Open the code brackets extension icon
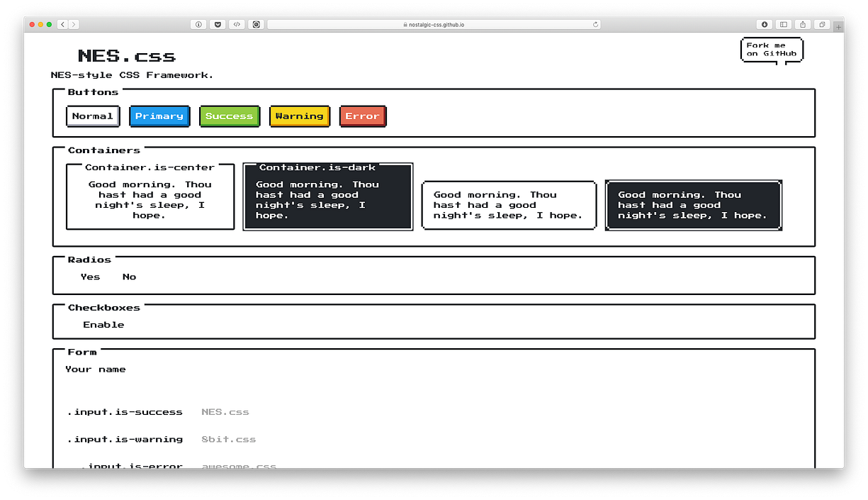The height and width of the screenshot is (500, 868). (237, 24)
